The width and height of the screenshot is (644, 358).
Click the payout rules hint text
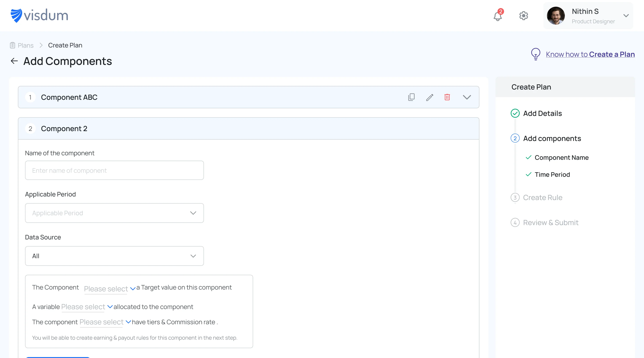pos(135,338)
